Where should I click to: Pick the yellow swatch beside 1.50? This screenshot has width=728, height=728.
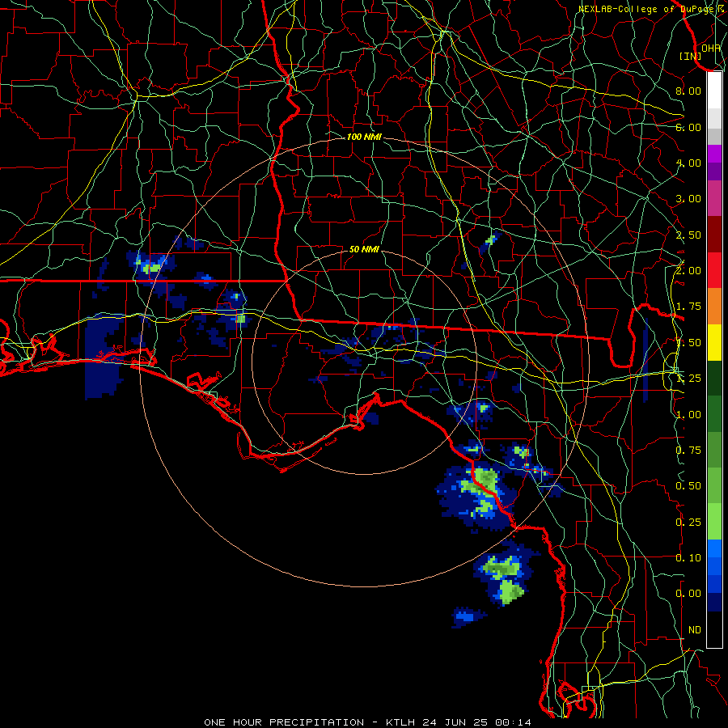[x=714, y=343]
